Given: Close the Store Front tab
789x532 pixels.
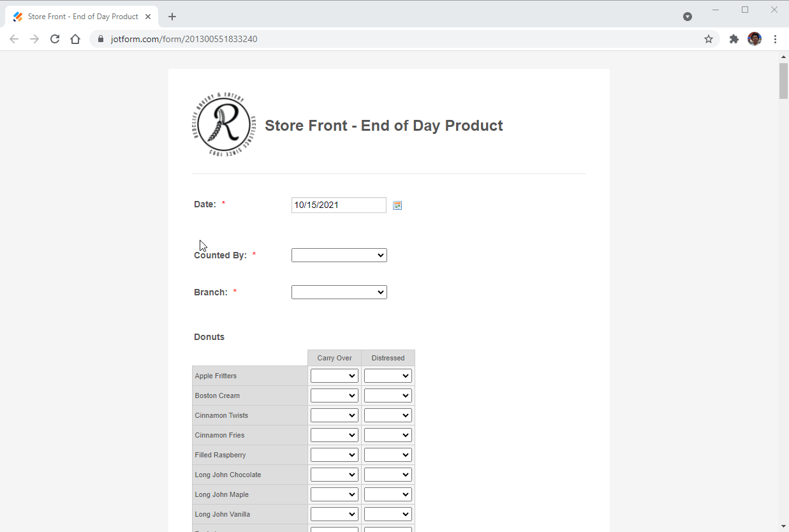Looking at the screenshot, I should click(x=148, y=17).
